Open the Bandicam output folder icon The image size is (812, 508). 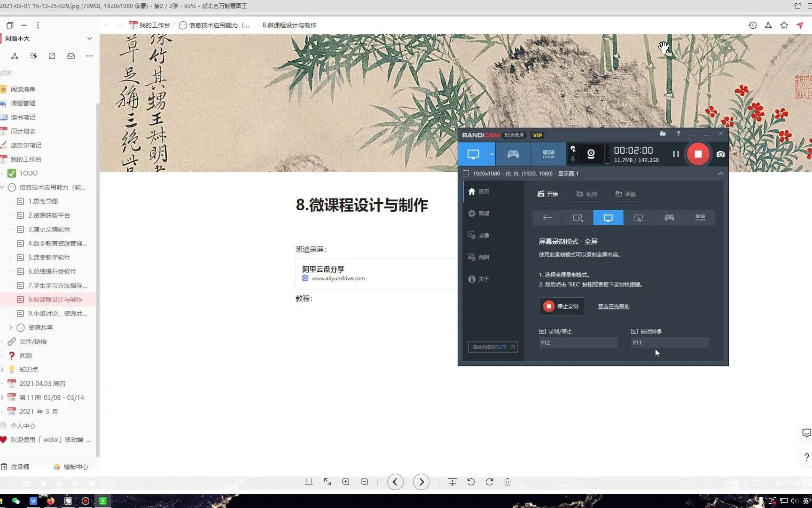663,134
